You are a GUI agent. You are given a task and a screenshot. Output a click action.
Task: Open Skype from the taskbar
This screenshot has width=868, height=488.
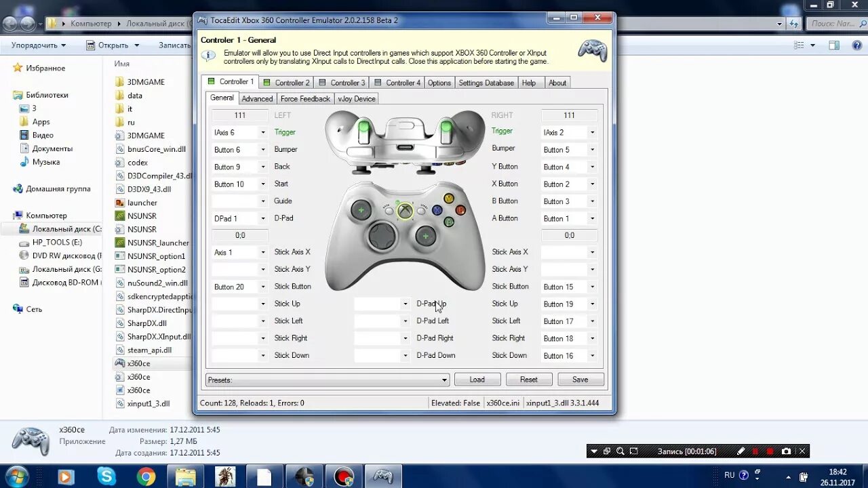click(x=106, y=476)
